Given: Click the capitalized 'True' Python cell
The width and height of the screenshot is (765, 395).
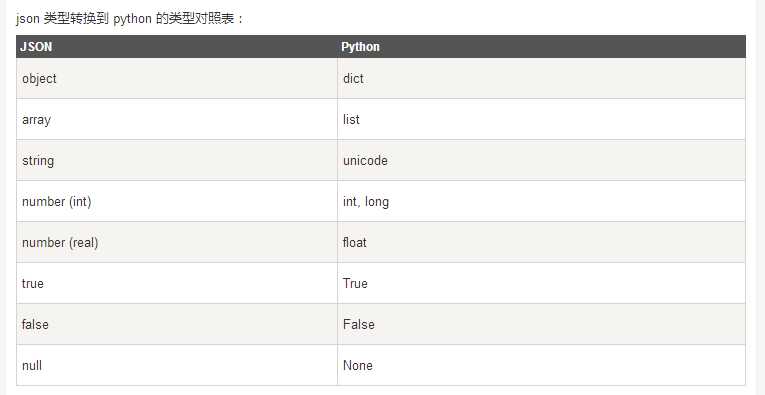Looking at the screenshot, I should pos(541,283).
